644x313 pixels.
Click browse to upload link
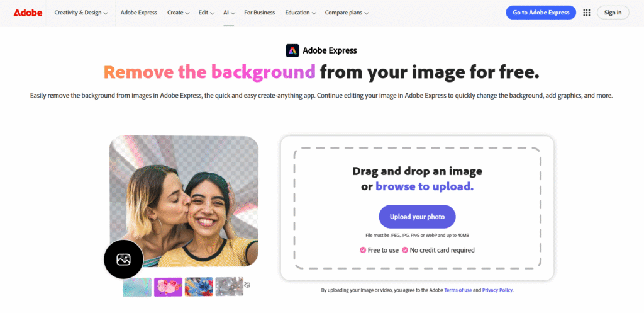[x=425, y=186]
